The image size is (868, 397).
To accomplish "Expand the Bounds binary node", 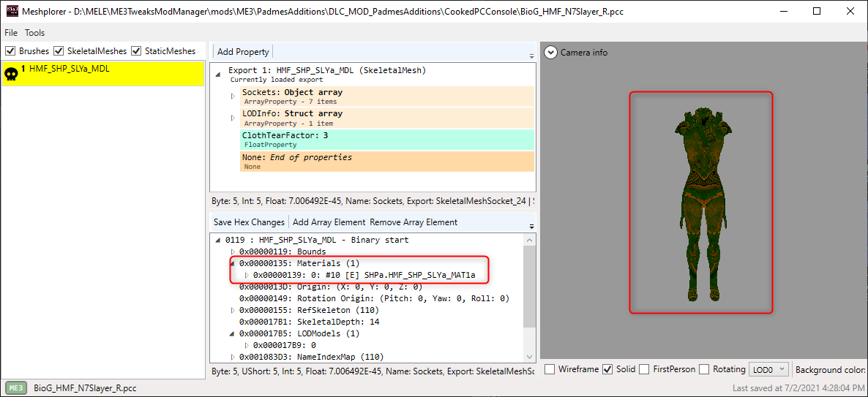I will coord(233,252).
